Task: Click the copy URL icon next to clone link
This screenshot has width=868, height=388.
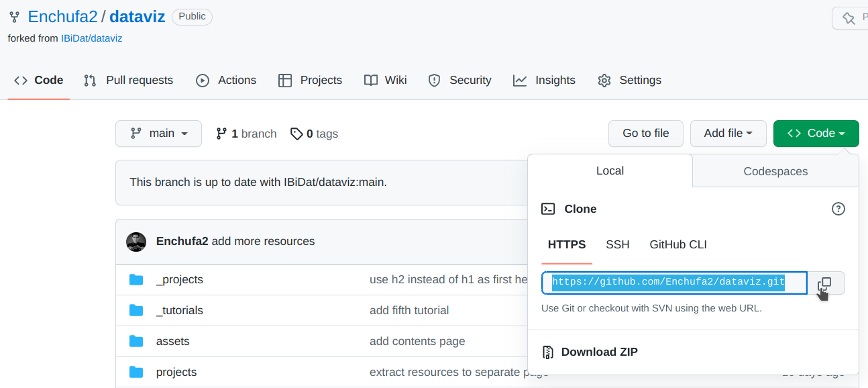Action: [x=826, y=283]
